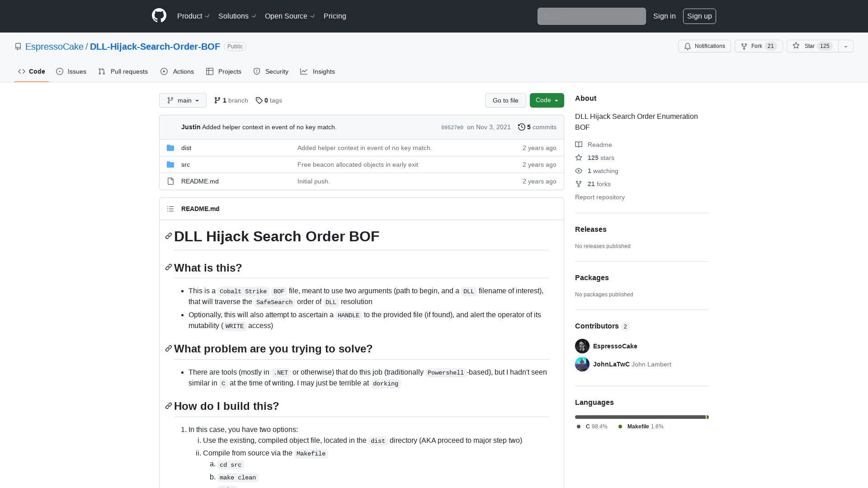The width and height of the screenshot is (868, 488).
Task: Click the Justin commit author name
Action: [191, 127]
